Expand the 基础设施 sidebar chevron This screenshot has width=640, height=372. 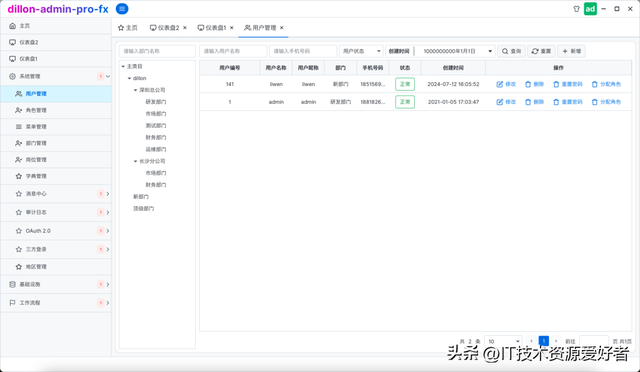click(108, 284)
